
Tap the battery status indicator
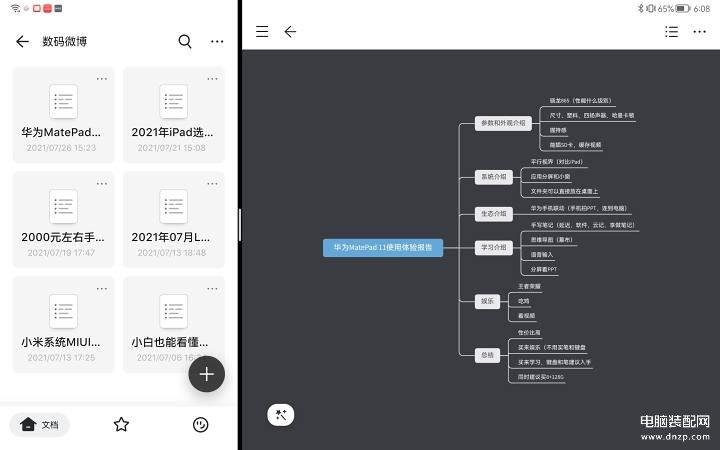coord(683,8)
